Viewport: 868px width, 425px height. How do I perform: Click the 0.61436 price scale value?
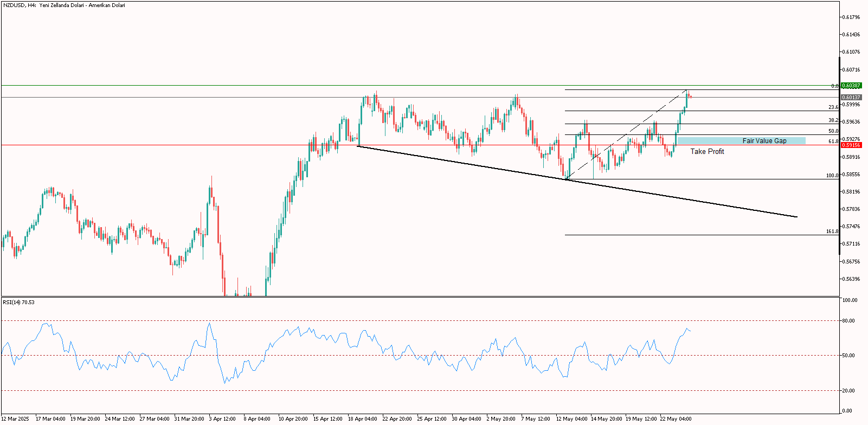[851, 35]
